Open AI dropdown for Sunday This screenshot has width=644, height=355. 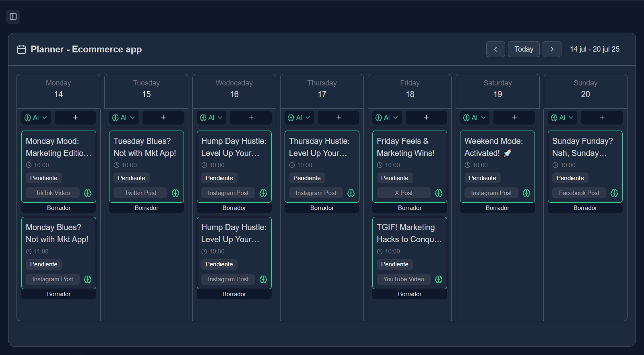coord(562,118)
